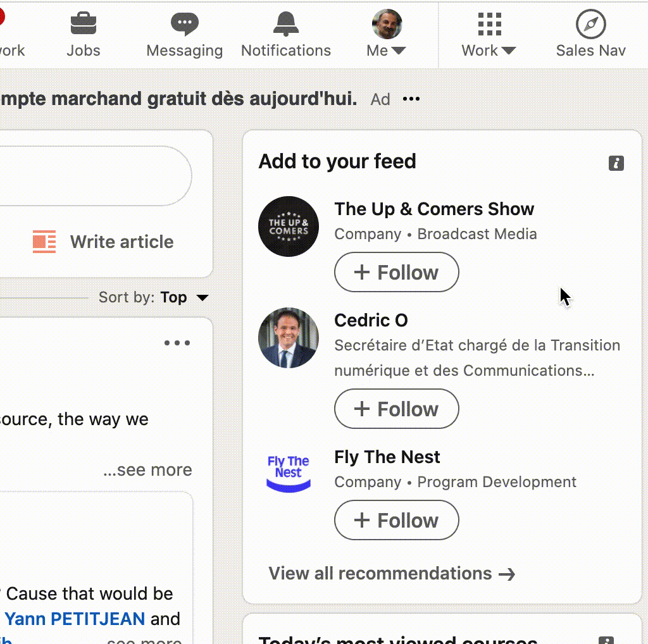Open the Jobs briefcase icon
Screen dimensions: 648x644
coord(83,23)
